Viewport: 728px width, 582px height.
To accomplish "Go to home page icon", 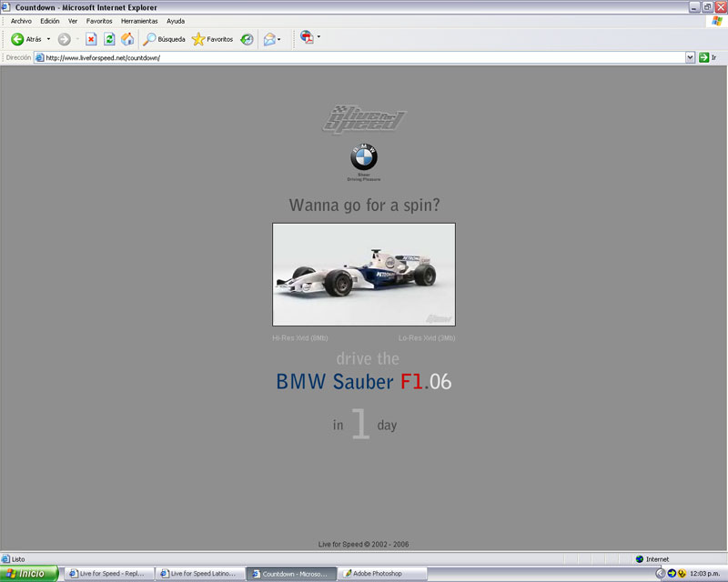I will tap(127, 39).
